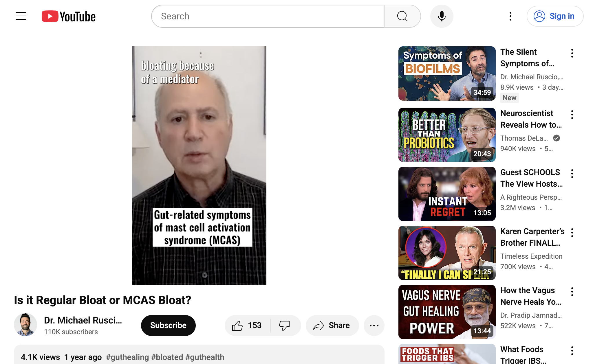Click the verified badge next to Thomas DeLa…
This screenshot has width=593, height=364.
click(x=557, y=138)
